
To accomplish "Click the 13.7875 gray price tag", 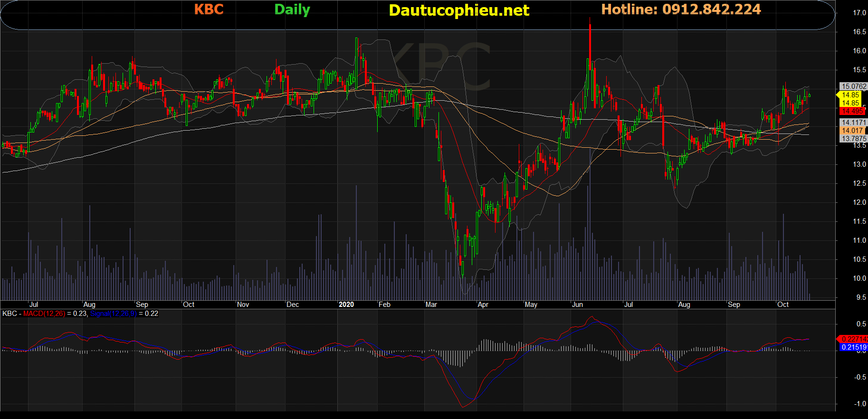I will coord(853,139).
